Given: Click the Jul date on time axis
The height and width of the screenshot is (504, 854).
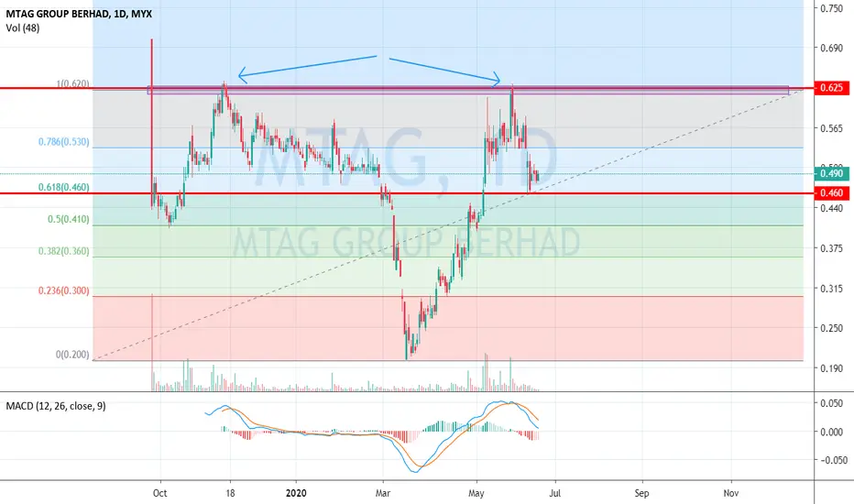Looking at the screenshot, I should (x=555, y=493).
